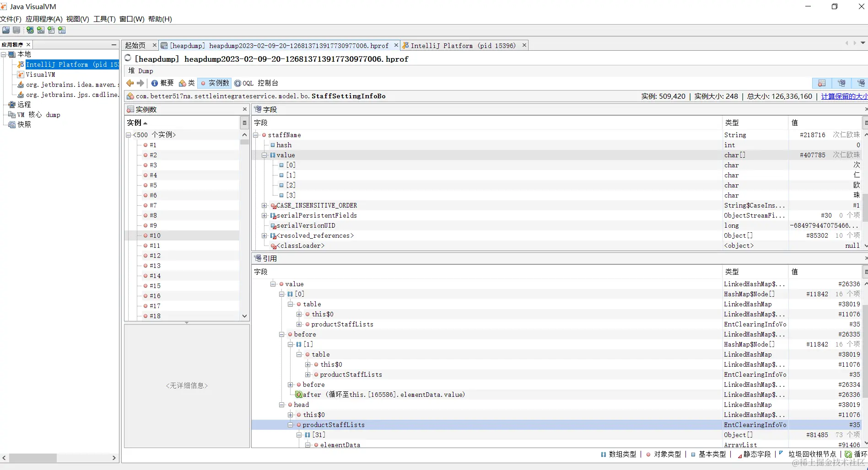This screenshot has height=470, width=868.
Task: Close the 应用程序 panel tab
Action: tap(28, 44)
